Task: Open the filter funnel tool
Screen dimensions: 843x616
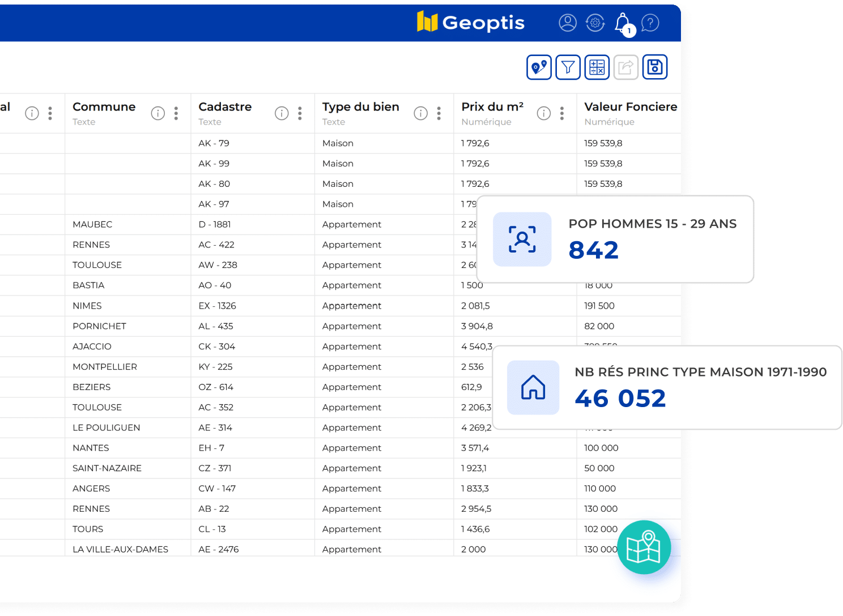Action: (568, 67)
